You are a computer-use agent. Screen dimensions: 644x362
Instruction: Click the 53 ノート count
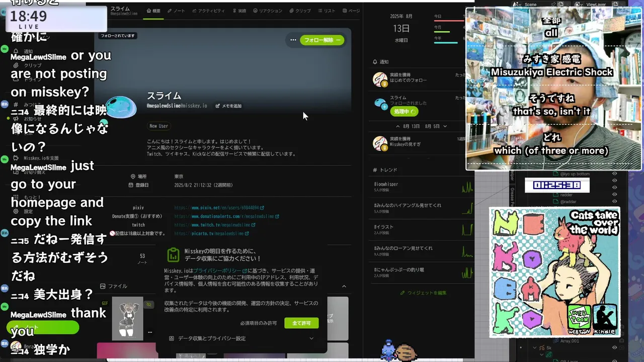point(142,259)
